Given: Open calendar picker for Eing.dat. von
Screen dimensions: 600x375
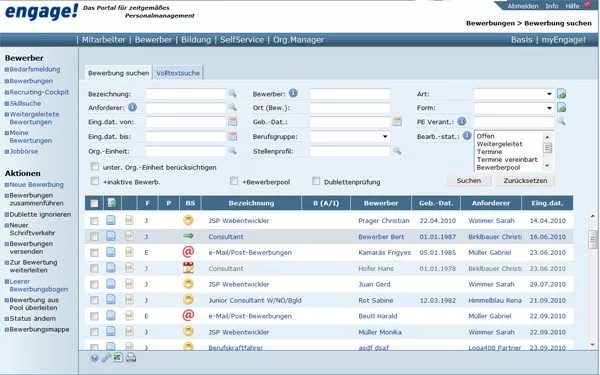Looking at the screenshot, I should tap(232, 122).
